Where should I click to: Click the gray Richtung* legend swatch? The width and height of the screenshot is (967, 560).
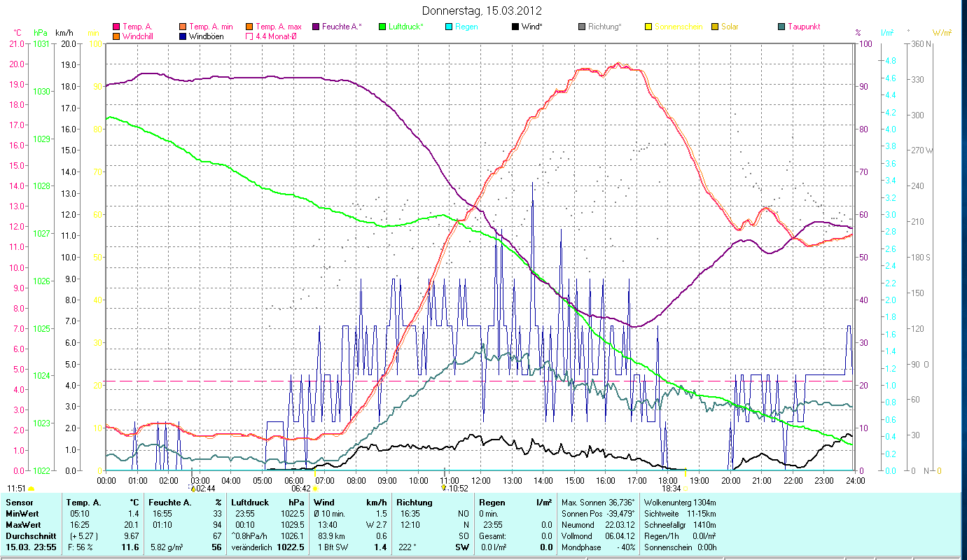582,27
